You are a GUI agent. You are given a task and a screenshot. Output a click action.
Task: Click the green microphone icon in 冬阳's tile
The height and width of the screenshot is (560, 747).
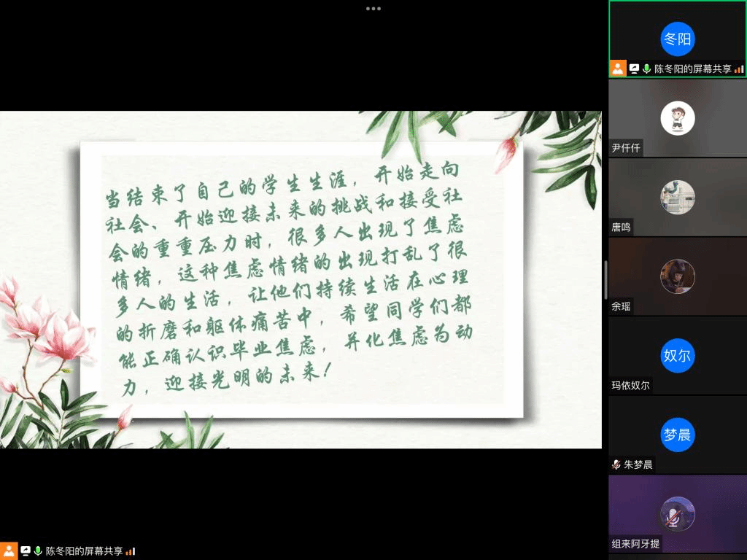coord(646,69)
